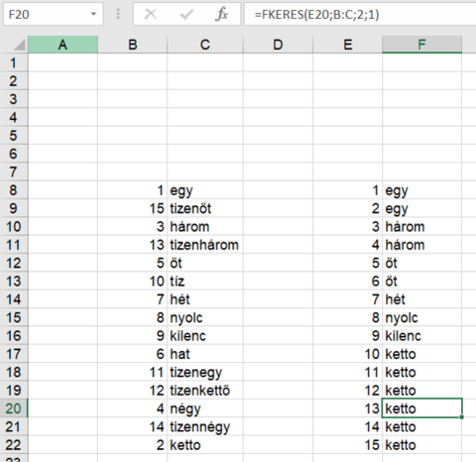Select row 17 header
476x462 pixels.
(14, 354)
